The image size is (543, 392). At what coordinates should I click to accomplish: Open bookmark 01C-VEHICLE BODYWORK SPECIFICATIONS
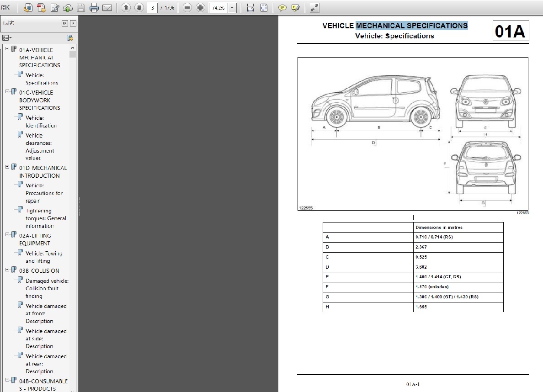[39, 100]
